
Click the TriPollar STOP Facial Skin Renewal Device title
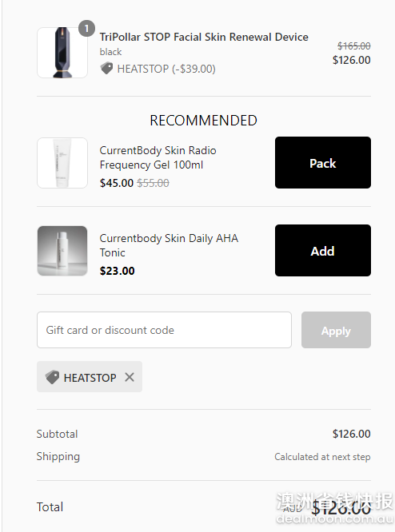[204, 37]
